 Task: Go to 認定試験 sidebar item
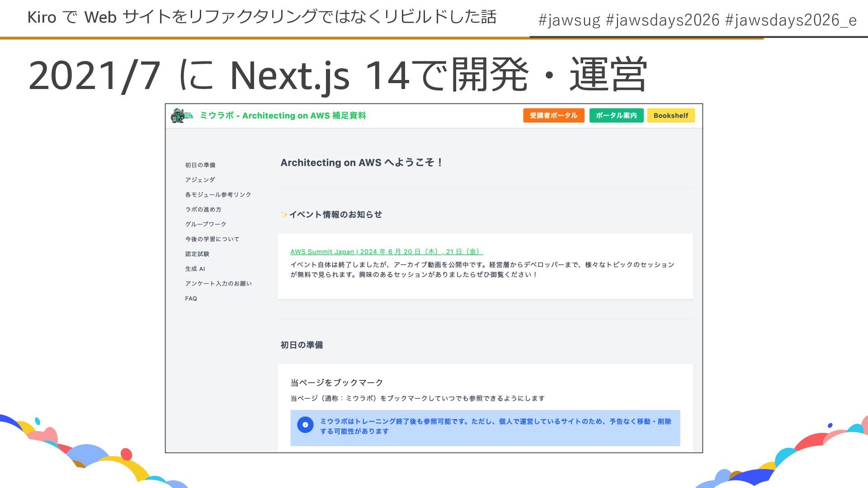coord(197,254)
